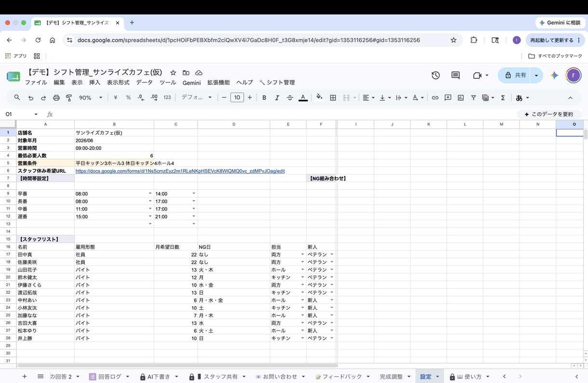Click the font size field
The height and width of the screenshot is (383, 588).
237,97
